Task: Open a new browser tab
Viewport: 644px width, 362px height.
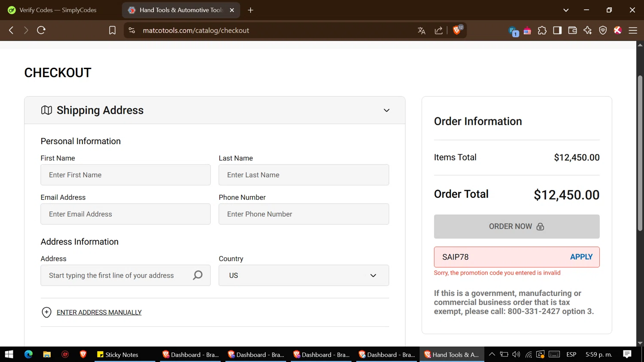Action: (x=251, y=10)
